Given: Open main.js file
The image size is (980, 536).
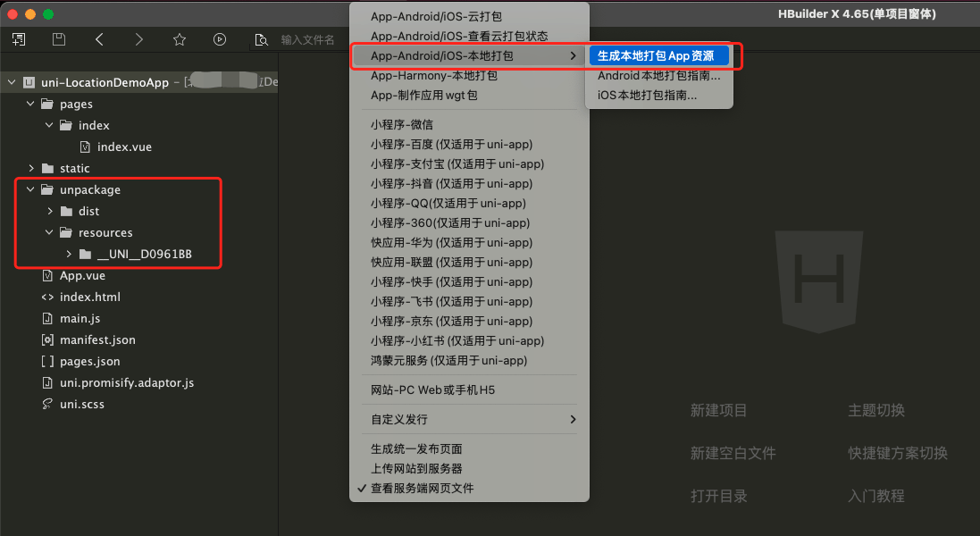Looking at the screenshot, I should pyautogui.click(x=80, y=319).
